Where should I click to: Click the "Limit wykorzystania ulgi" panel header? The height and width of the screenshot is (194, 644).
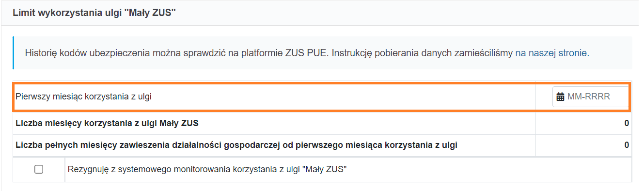(322, 13)
